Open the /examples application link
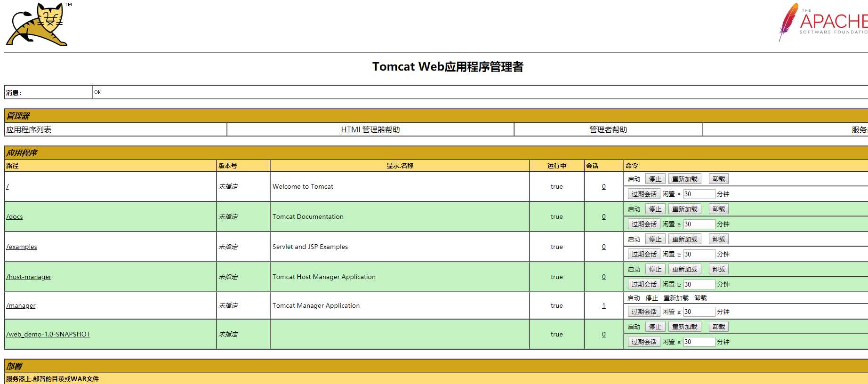The height and width of the screenshot is (384, 868). 22,247
